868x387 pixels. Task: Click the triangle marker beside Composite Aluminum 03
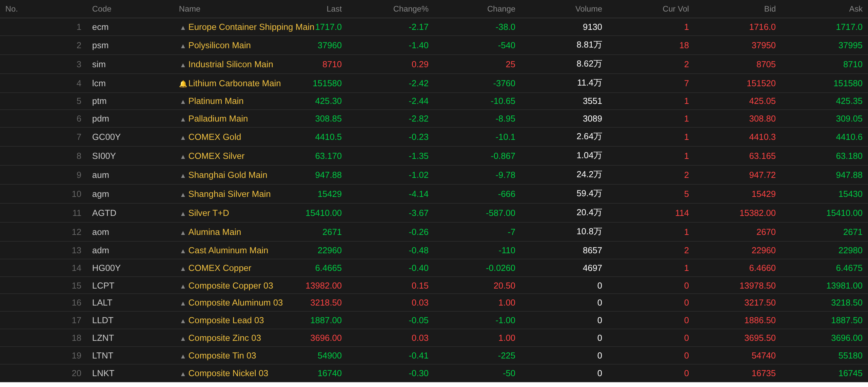pyautogui.click(x=183, y=303)
